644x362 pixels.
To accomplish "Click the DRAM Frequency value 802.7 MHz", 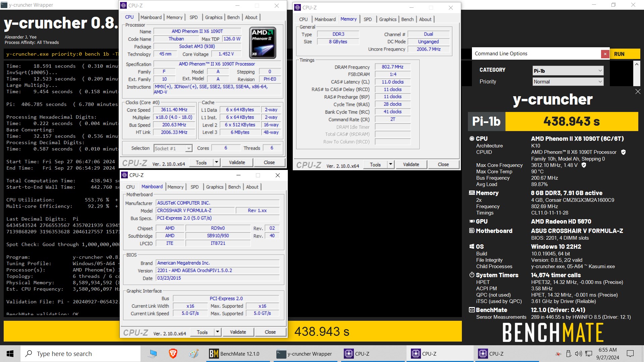I will [392, 67].
